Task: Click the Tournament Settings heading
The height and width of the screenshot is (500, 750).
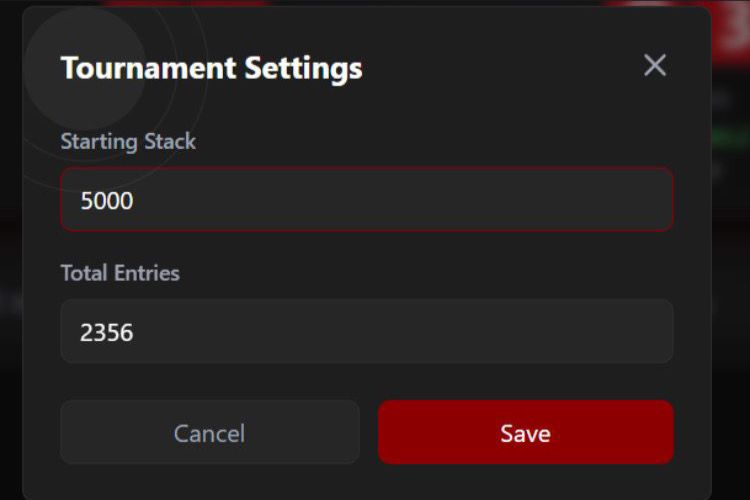Action: click(211, 68)
